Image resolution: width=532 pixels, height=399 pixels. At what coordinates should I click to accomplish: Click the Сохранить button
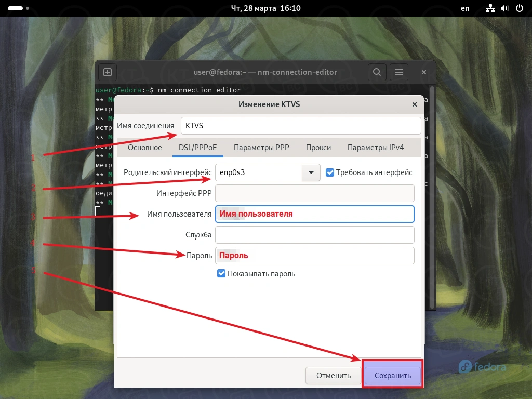coord(393,376)
